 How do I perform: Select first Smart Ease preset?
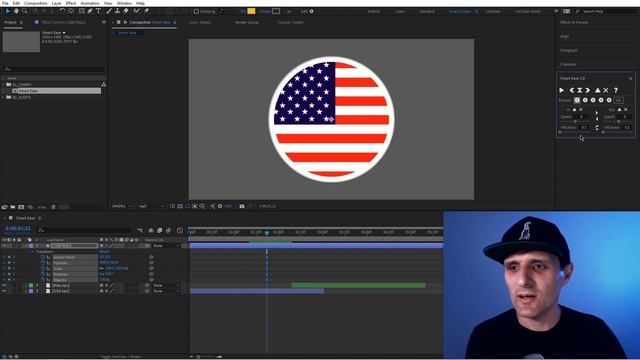tap(577, 100)
